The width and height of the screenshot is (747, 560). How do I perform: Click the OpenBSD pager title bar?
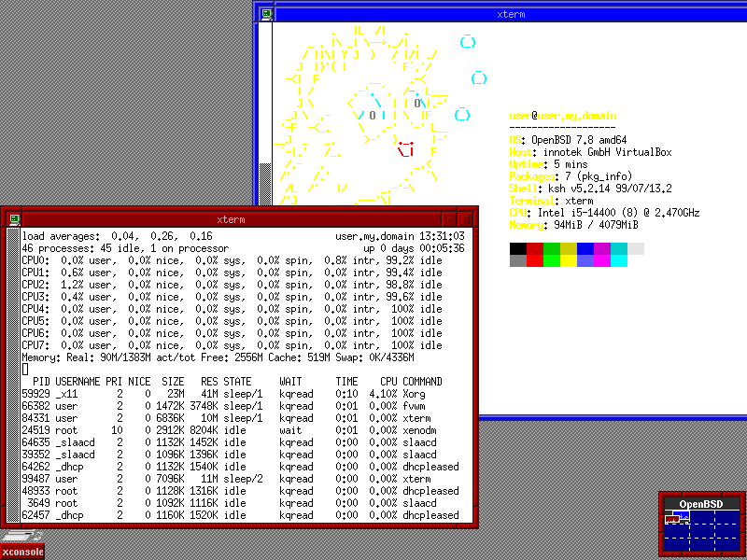coord(700,503)
